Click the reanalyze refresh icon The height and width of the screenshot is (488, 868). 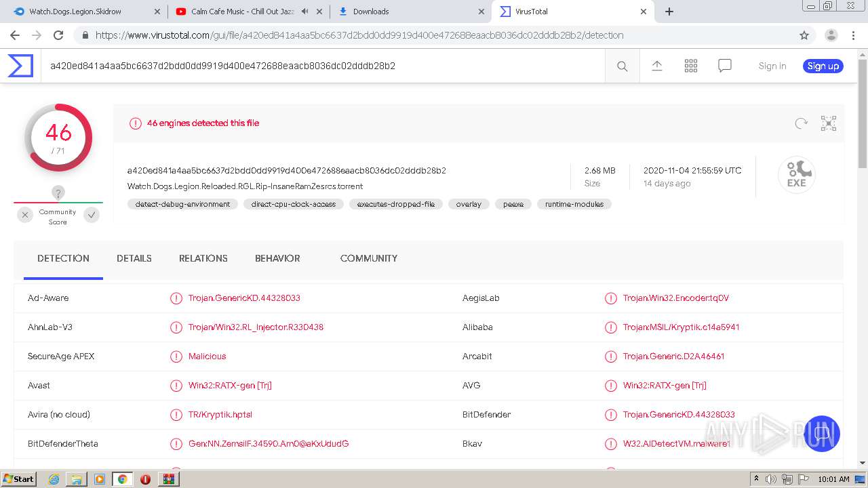801,123
